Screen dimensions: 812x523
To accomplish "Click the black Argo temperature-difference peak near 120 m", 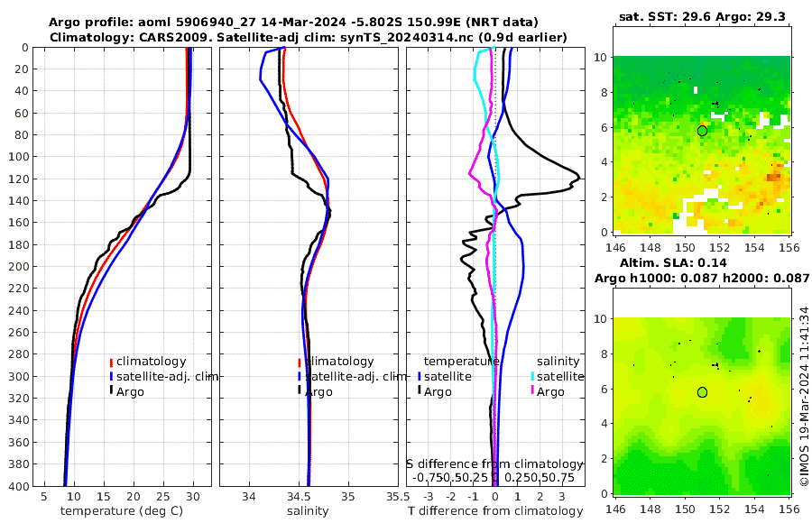I will 578,179.
